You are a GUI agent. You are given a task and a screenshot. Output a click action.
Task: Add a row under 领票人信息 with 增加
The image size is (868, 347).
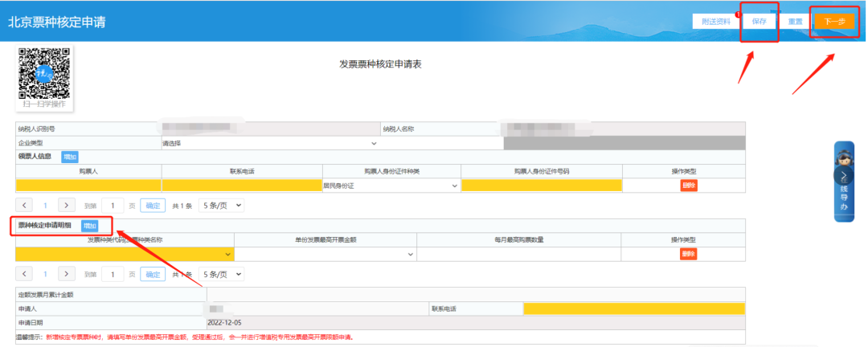pyautogui.click(x=70, y=157)
